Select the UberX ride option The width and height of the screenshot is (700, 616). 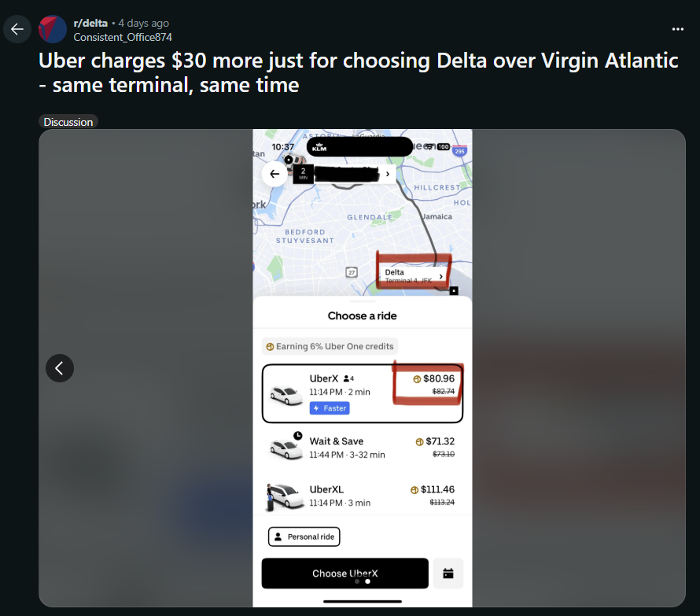pyautogui.click(x=362, y=393)
